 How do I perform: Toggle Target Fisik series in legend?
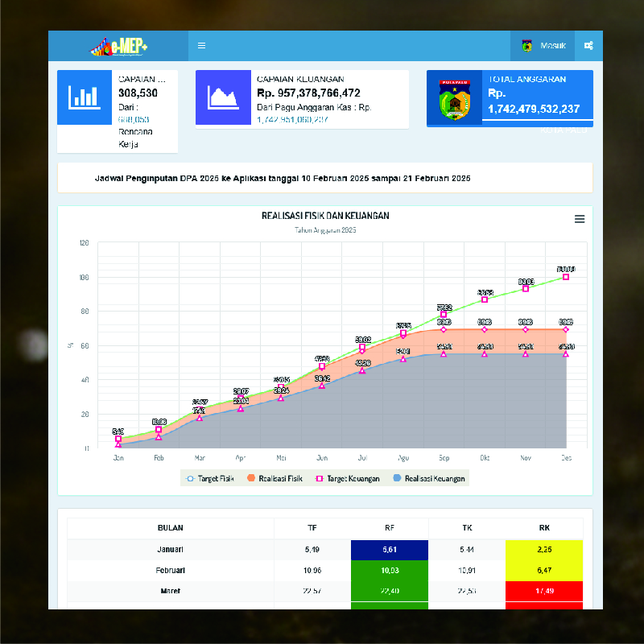point(208,478)
